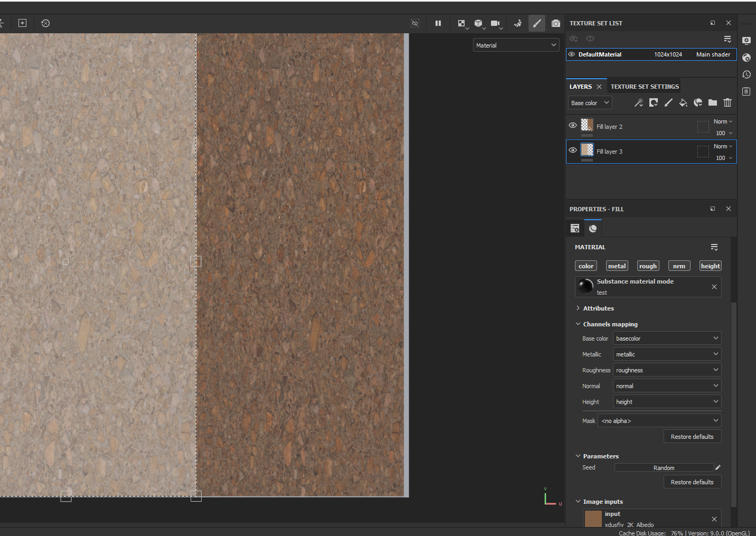Add a fill layer using the paint bucket icon
The image size is (756, 536).
point(683,102)
